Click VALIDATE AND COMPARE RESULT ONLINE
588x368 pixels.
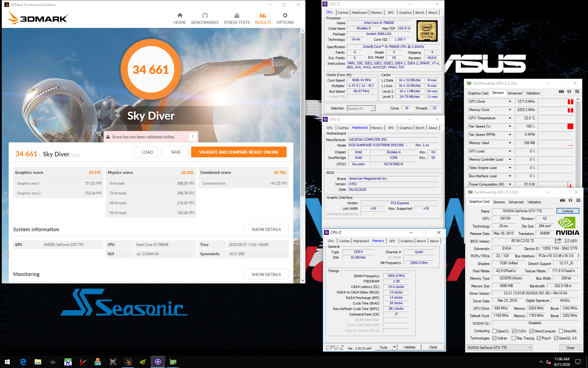click(x=239, y=152)
